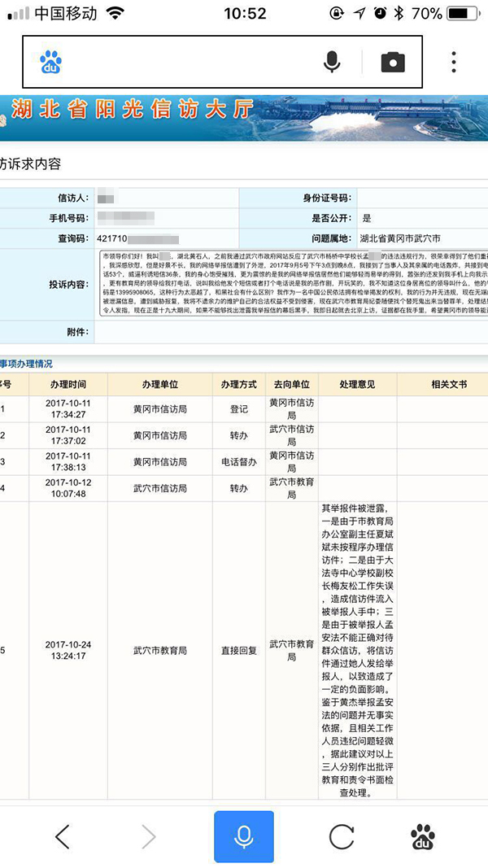Tap 电话督办 in the 办理方式 column
Viewport: 488px width, 868px height.
tap(239, 462)
